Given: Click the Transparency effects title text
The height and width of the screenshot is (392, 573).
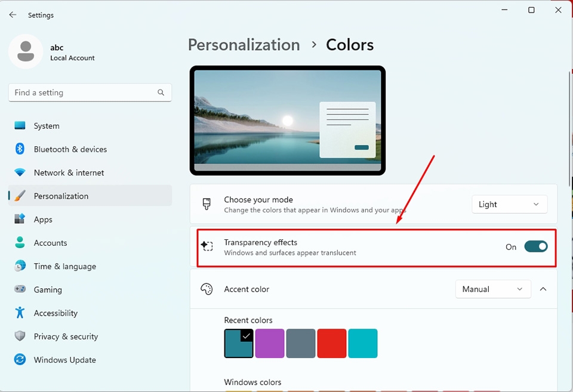Looking at the screenshot, I should coord(261,242).
